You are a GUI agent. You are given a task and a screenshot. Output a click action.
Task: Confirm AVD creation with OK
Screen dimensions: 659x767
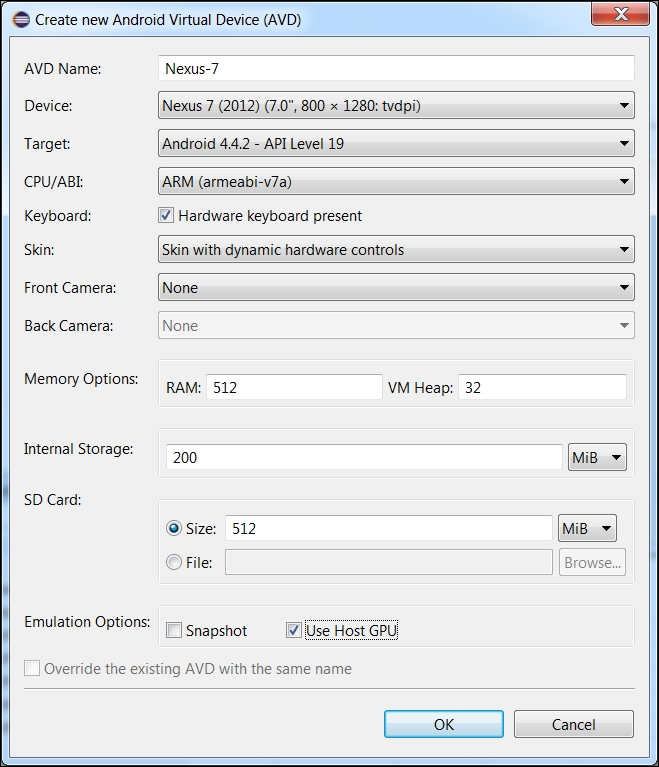tap(444, 724)
